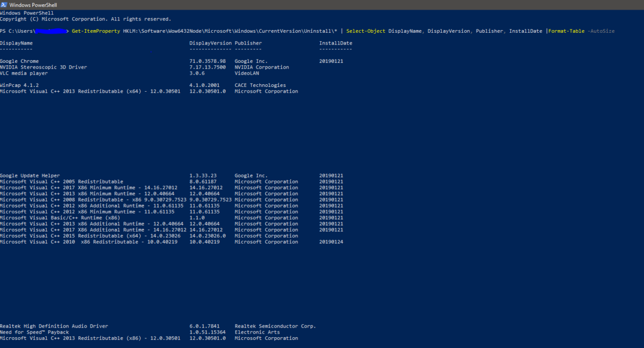Image resolution: width=644 pixels, height=348 pixels.
Task: Click the Copyright Microsoft Corporation line
Action: [86, 18]
